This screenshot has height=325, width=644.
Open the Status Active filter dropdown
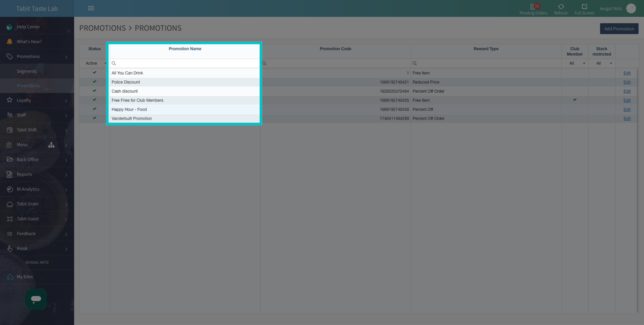tap(95, 63)
